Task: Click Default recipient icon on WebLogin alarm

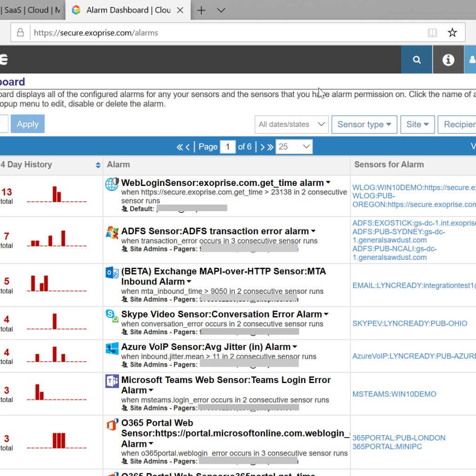Action: pos(125,209)
